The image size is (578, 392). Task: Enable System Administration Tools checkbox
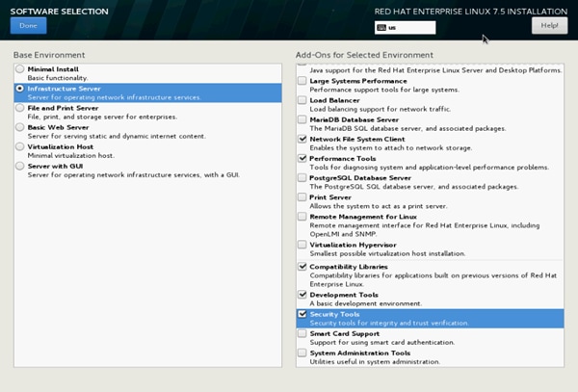(x=302, y=353)
